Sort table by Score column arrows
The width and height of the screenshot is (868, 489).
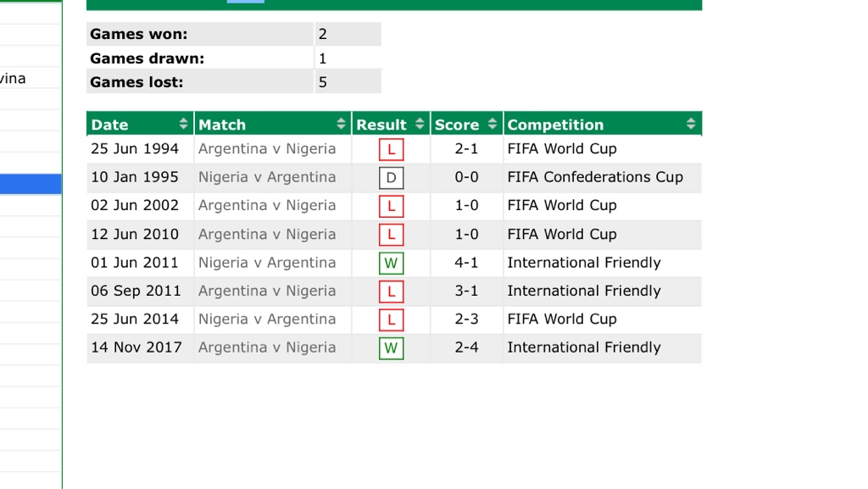(x=492, y=125)
